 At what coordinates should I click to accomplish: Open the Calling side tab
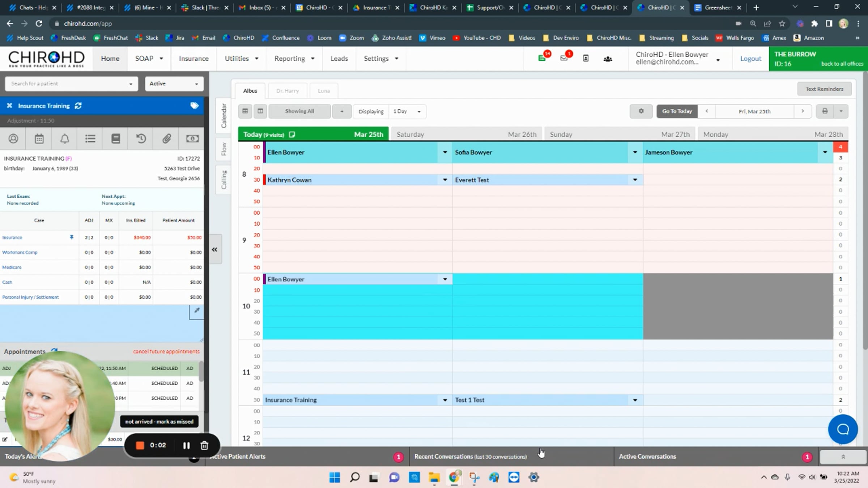[x=224, y=180]
